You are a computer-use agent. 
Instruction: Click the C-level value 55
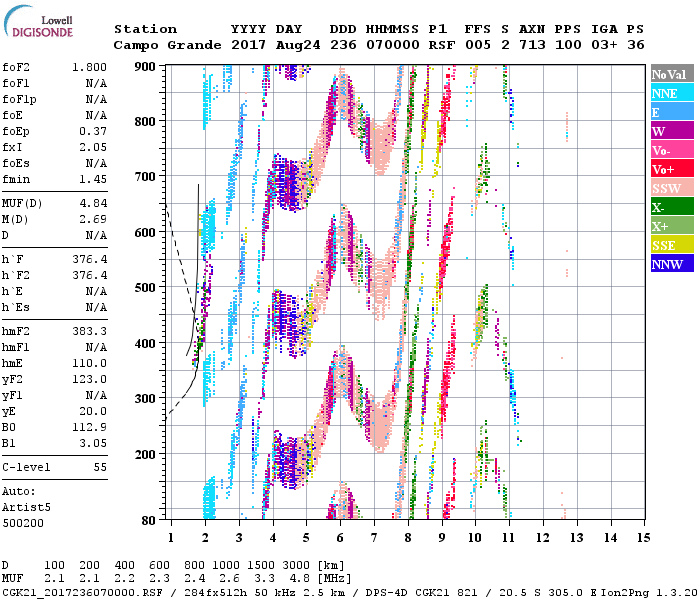pos(100,467)
